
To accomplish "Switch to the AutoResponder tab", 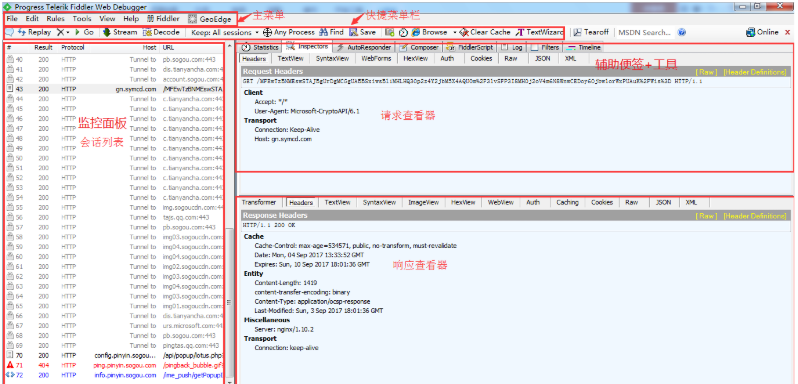I will [363, 47].
